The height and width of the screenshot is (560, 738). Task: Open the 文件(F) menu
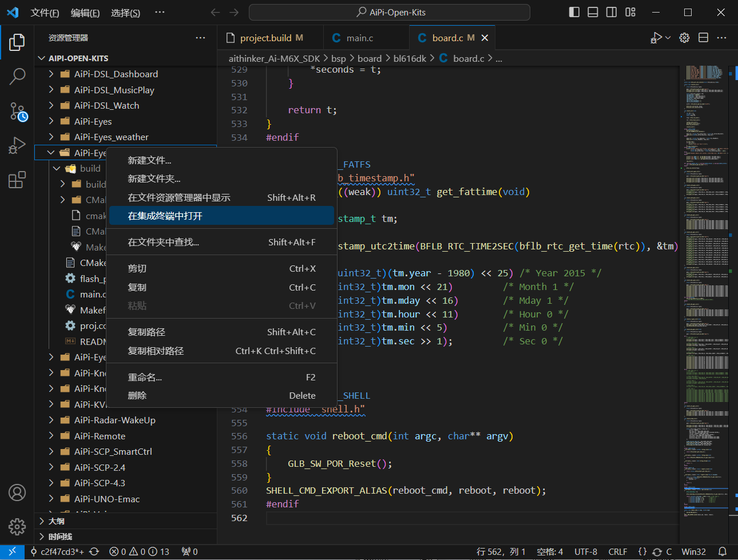click(45, 13)
